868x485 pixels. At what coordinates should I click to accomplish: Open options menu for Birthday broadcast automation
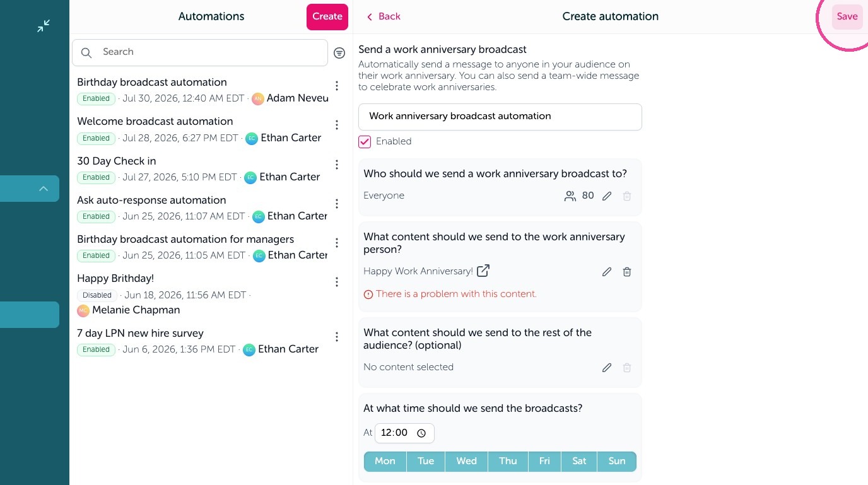(x=337, y=86)
